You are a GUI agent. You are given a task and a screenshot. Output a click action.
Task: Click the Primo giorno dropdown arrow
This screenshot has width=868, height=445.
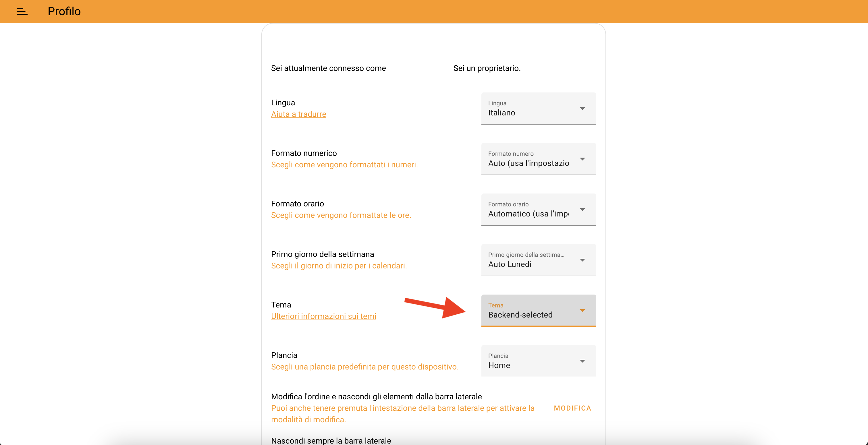582,260
